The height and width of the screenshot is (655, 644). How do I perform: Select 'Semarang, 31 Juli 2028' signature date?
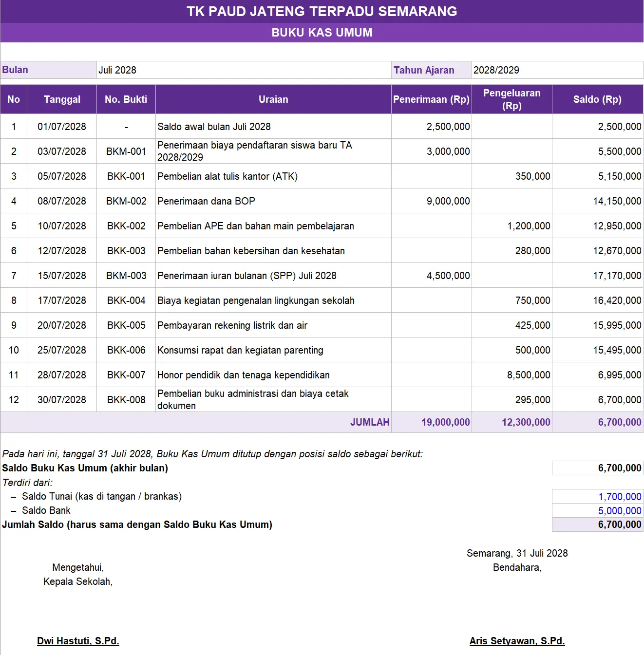coord(517,553)
